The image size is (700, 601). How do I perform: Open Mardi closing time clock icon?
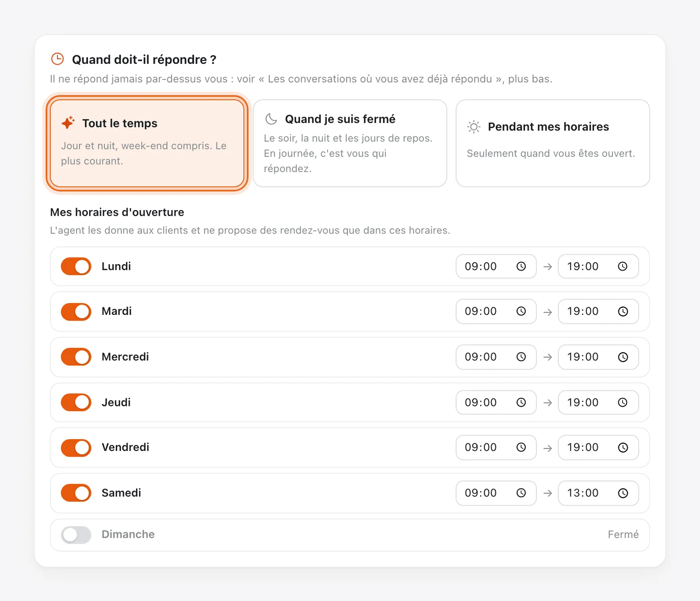(623, 311)
